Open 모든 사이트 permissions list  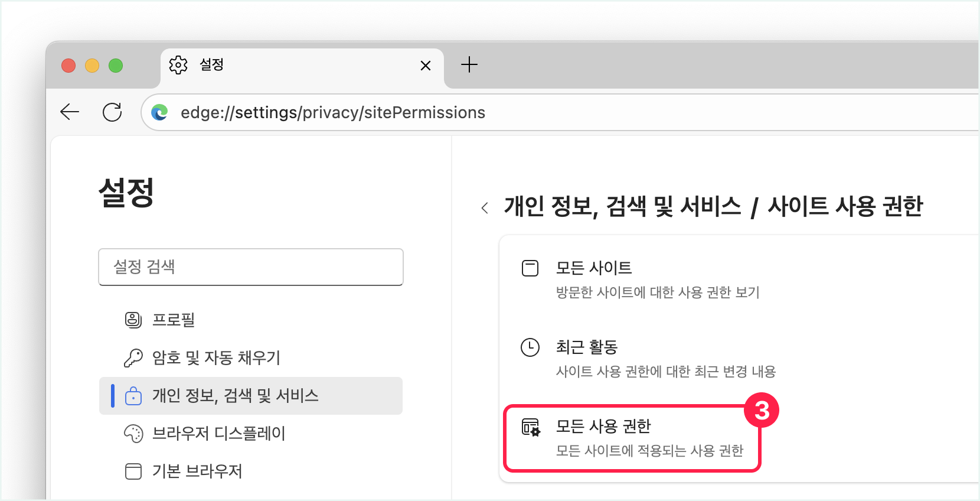pos(594,268)
